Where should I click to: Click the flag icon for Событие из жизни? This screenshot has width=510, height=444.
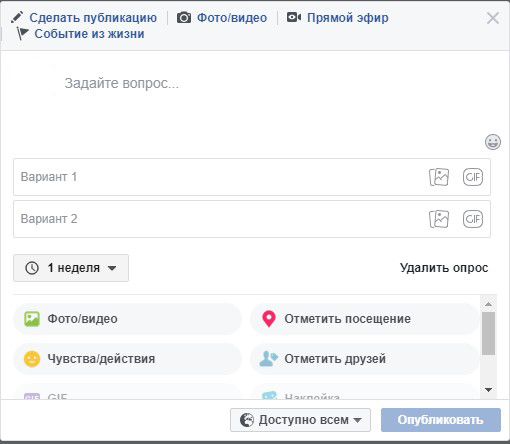tap(22, 33)
